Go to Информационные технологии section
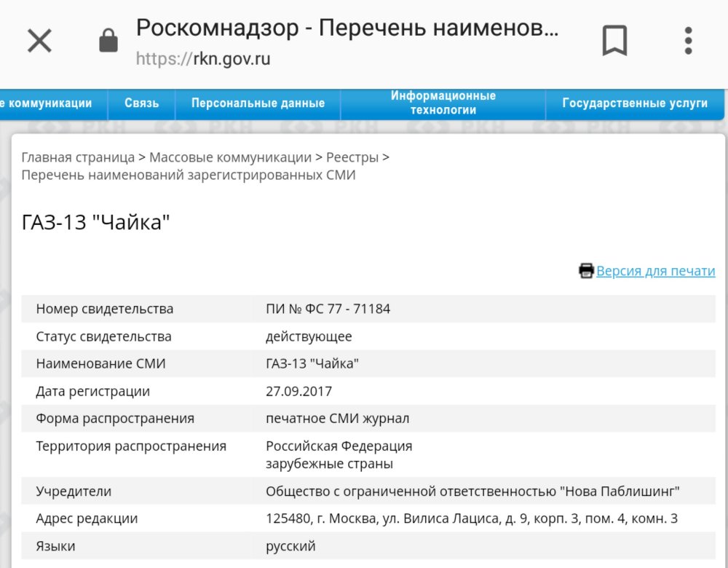 coord(443,103)
